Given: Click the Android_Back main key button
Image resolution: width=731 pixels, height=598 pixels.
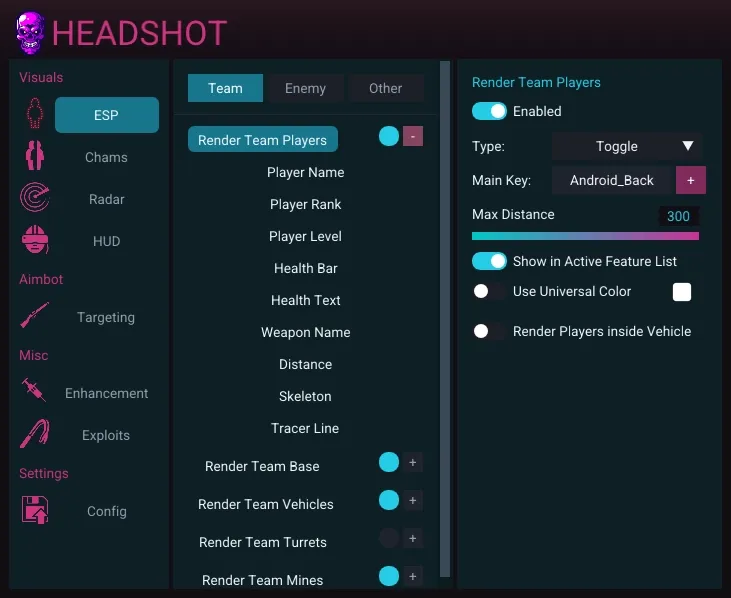Looking at the screenshot, I should [x=612, y=180].
